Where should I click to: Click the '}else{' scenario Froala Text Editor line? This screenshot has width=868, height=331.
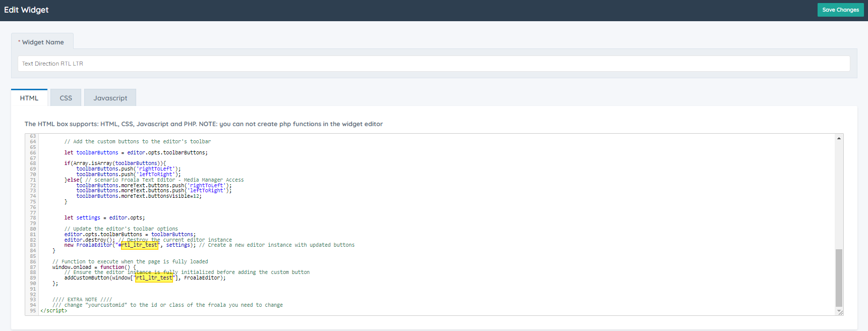click(154, 180)
